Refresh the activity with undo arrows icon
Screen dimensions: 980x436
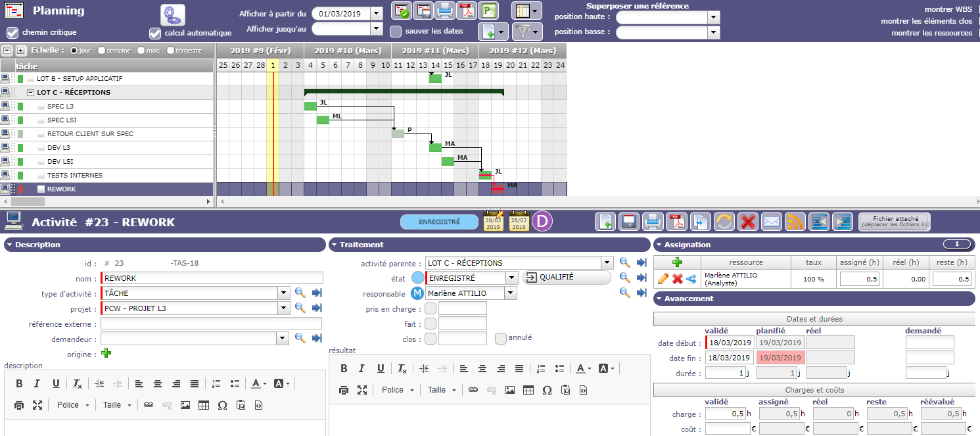[724, 222]
